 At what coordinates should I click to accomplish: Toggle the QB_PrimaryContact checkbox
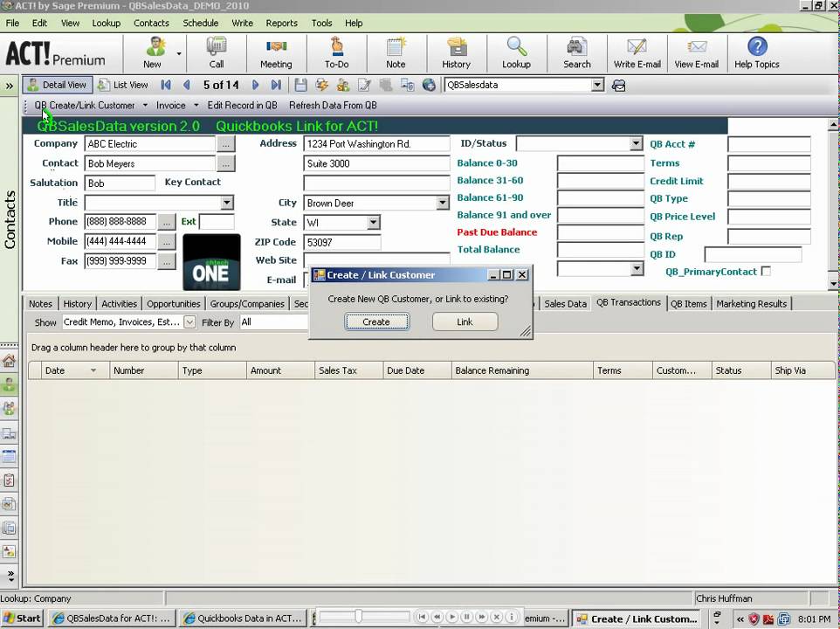click(766, 272)
